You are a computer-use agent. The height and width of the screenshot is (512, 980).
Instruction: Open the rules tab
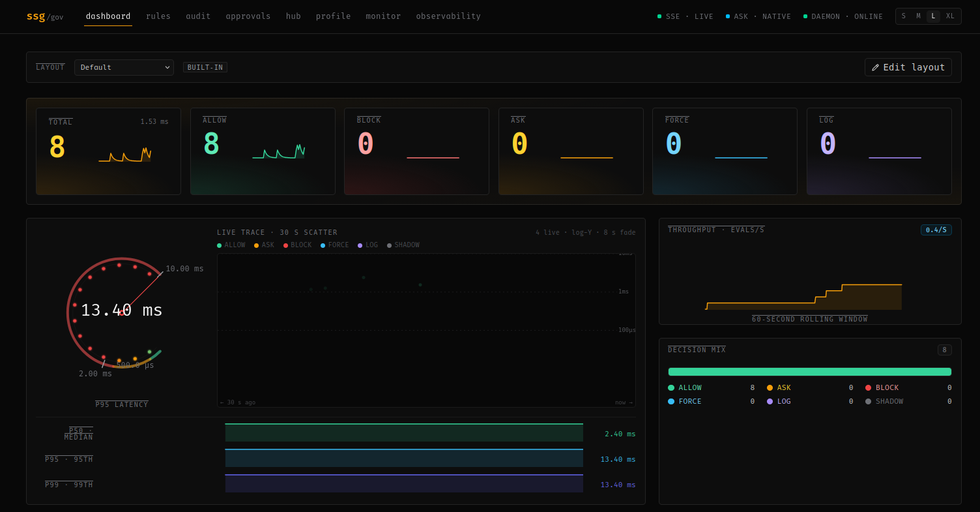pyautogui.click(x=158, y=16)
